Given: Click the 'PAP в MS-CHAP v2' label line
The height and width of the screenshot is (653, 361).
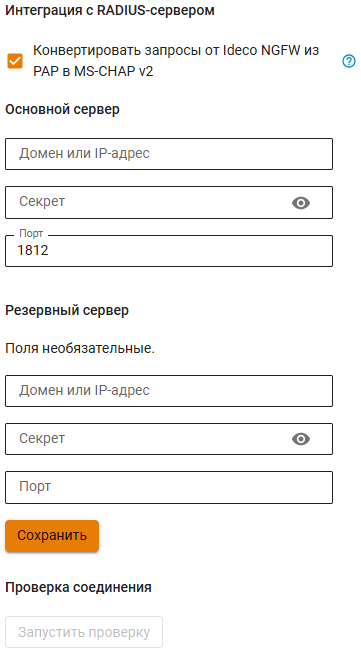Looking at the screenshot, I should coord(93,71).
